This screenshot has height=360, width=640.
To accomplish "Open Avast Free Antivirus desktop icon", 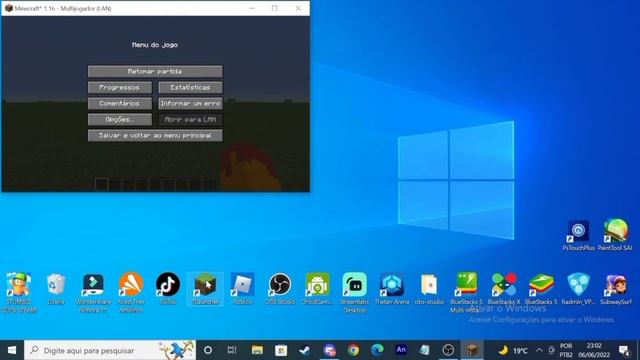I will [x=131, y=292].
